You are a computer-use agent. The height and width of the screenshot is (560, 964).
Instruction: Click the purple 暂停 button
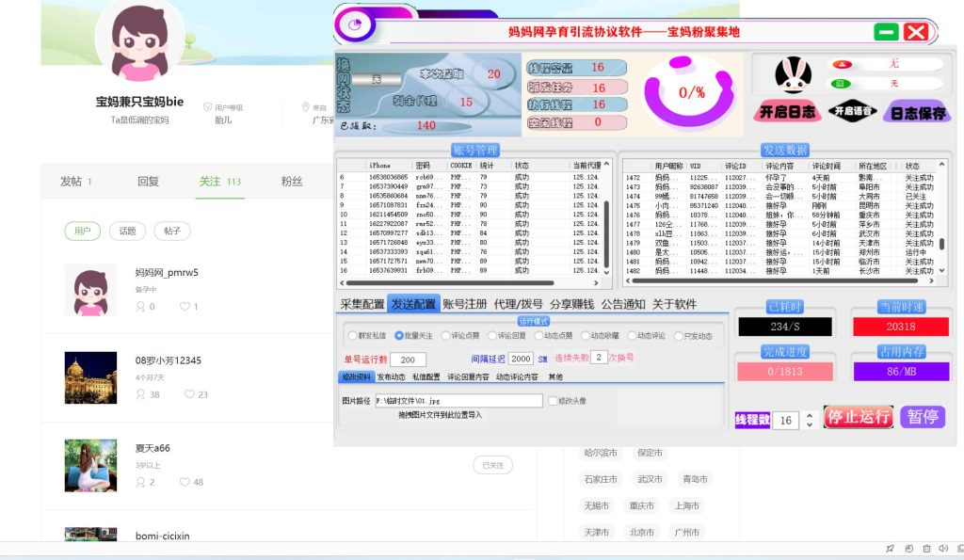coord(922,417)
